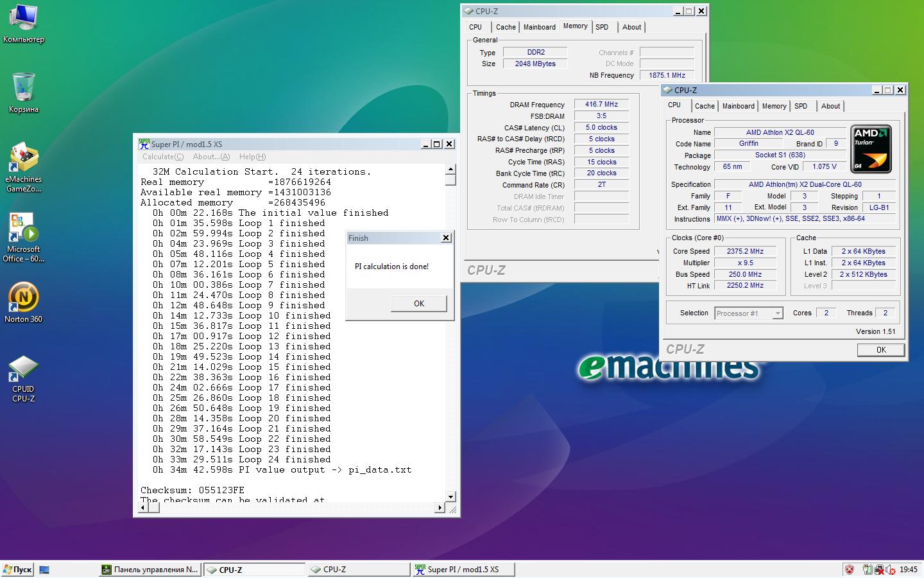Click the Socket S1 (638) package field
Image resolution: width=924 pixels, height=578 pixels.
click(x=780, y=155)
